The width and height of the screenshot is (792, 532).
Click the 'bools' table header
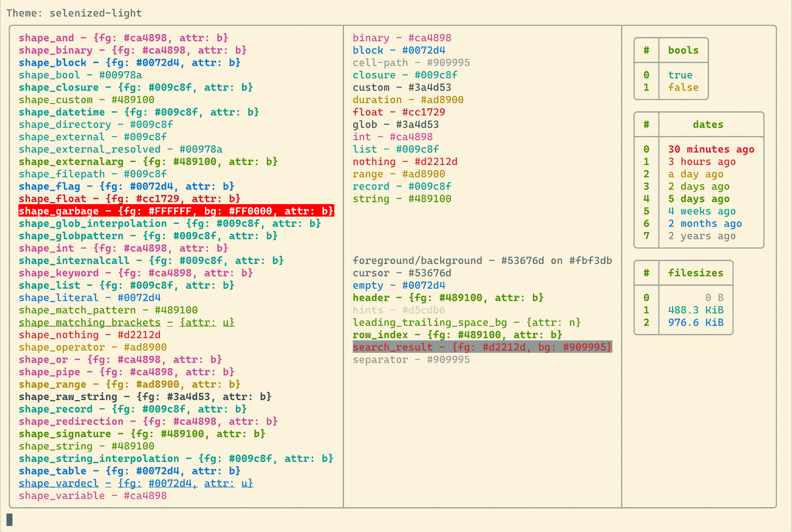pyautogui.click(x=683, y=50)
